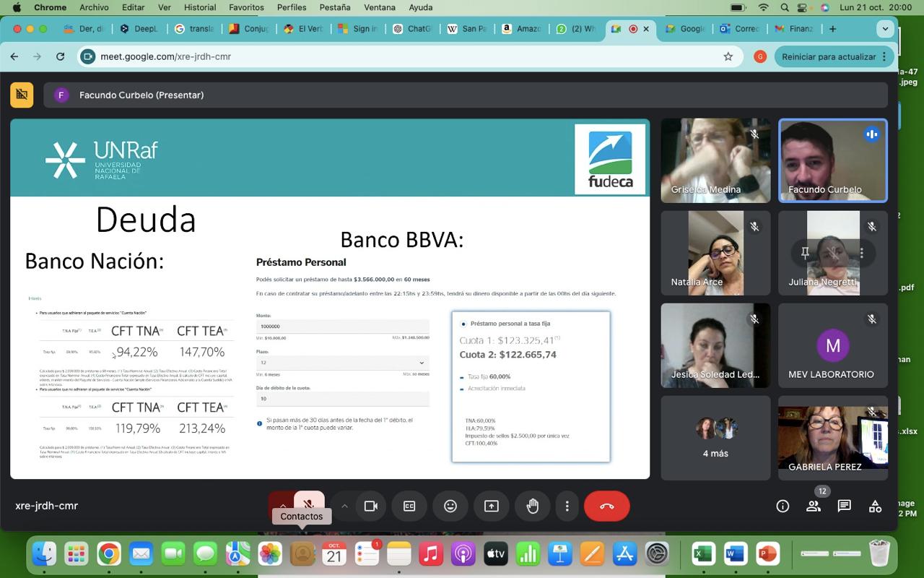This screenshot has height=578, width=924.
Task: Go back with the browser back arrow
Action: [x=14, y=56]
